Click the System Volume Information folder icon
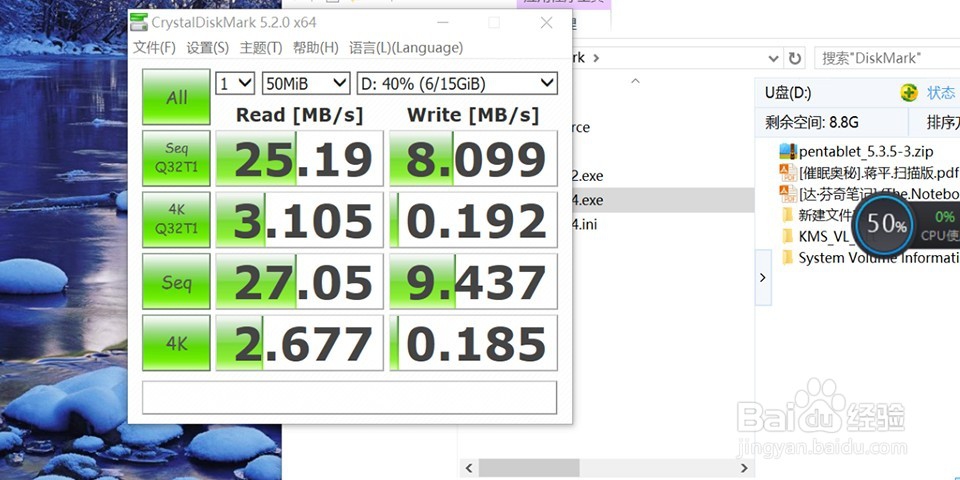This screenshot has height=480, width=960. click(787, 258)
